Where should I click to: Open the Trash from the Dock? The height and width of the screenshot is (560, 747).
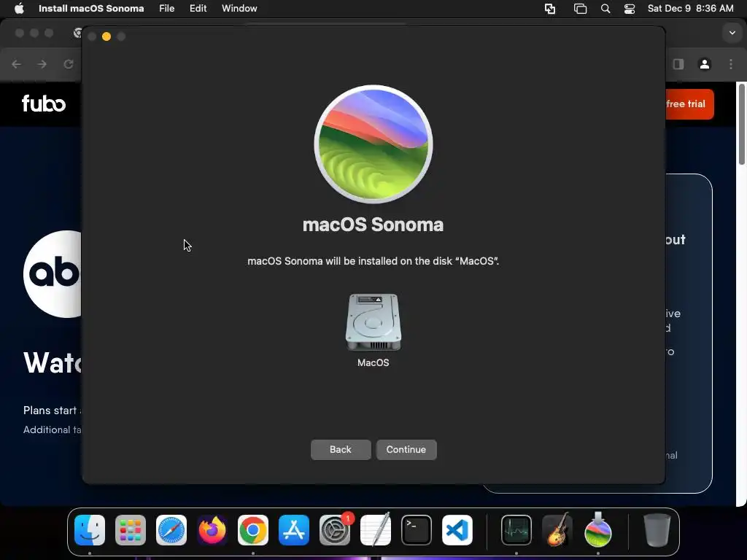657,530
